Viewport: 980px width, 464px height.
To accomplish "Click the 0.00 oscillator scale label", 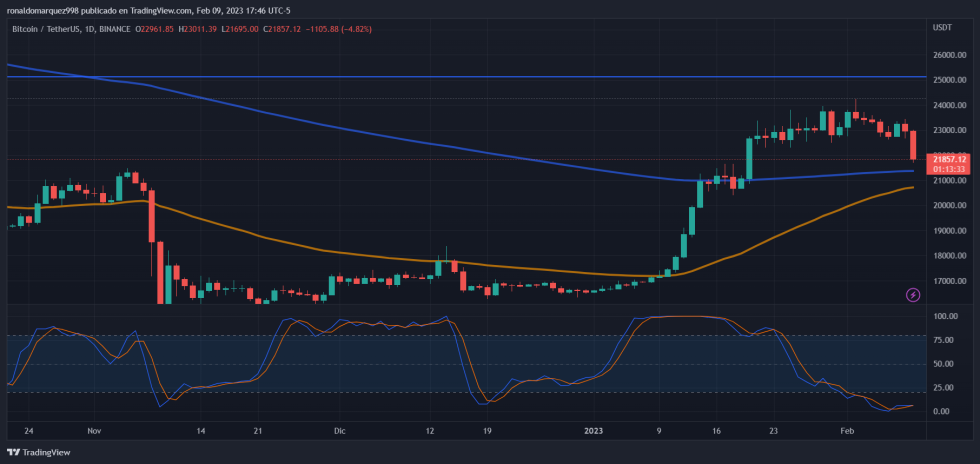I will coord(942,411).
